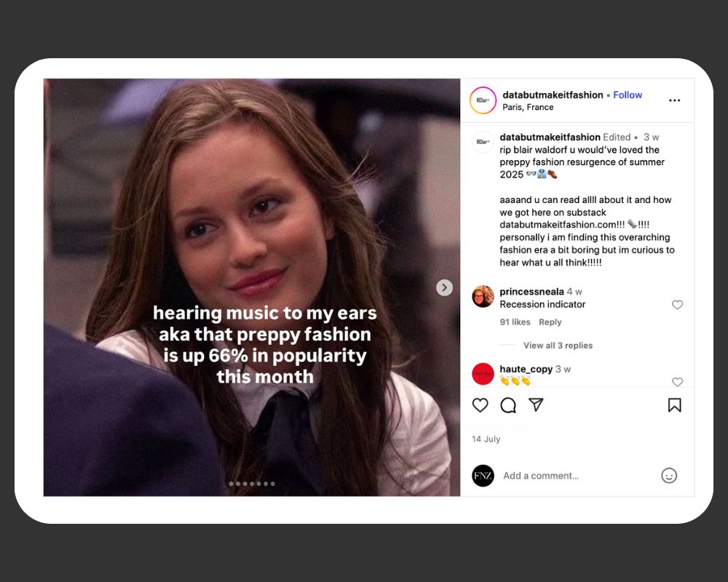View 91 likes on comment
Image resolution: width=728 pixels, height=582 pixels.
515,322
